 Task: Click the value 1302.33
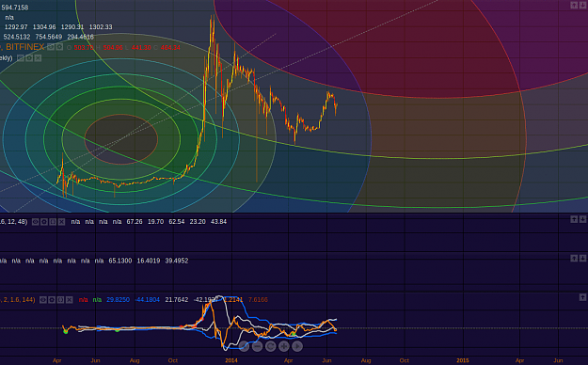coord(101,27)
